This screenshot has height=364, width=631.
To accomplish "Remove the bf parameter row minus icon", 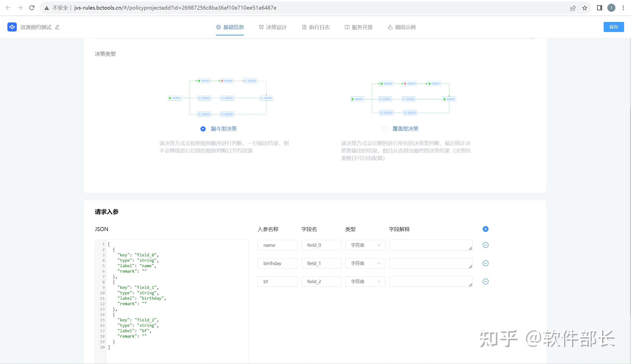I will click(485, 281).
